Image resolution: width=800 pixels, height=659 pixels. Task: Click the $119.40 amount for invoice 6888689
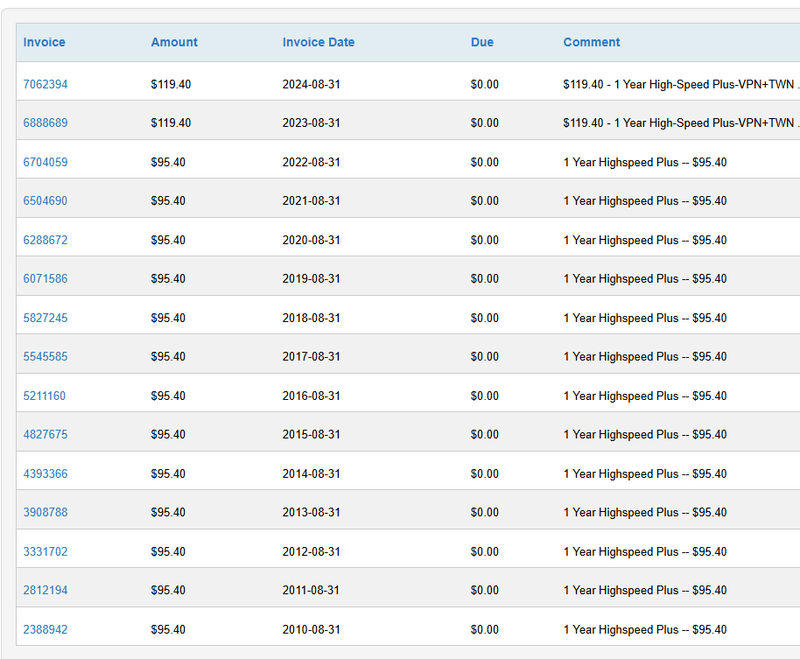click(x=171, y=123)
